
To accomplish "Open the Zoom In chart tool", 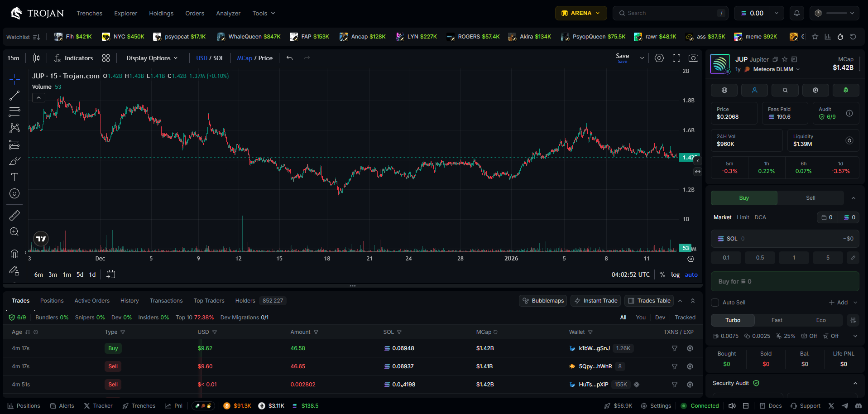I will pos(14,231).
